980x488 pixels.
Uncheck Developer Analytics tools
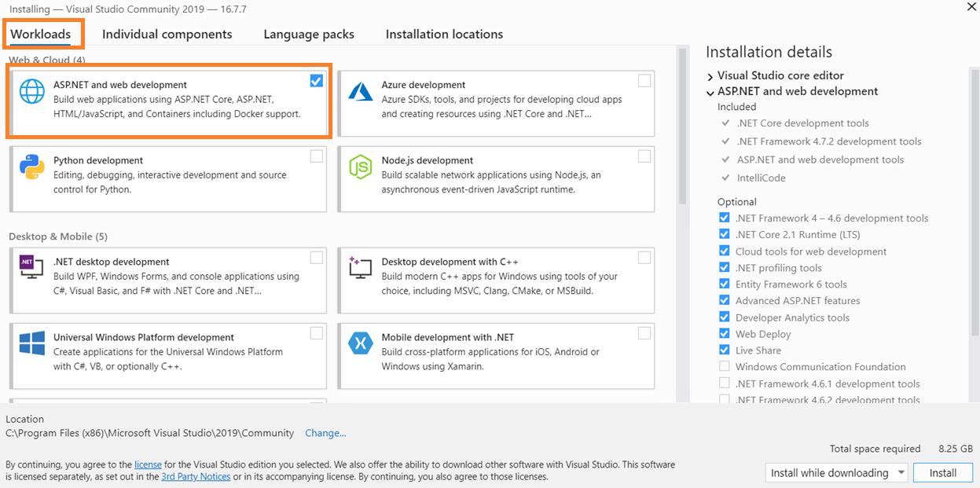[724, 317]
